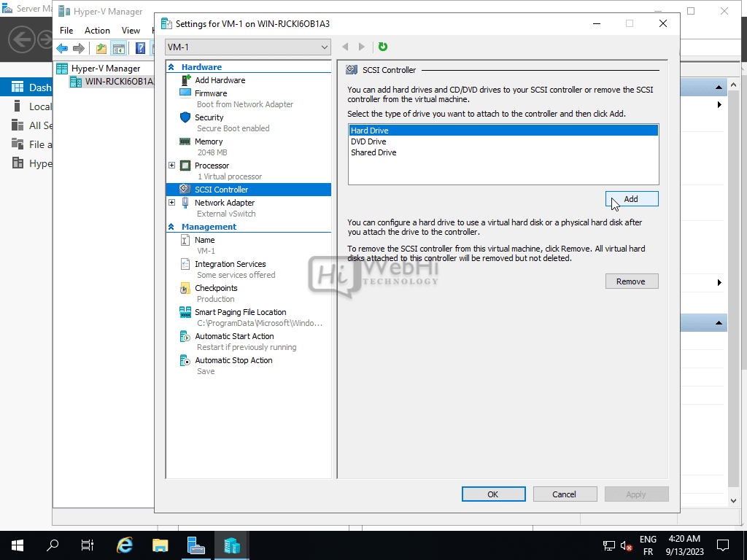
Task: Click the blue Back arrow in the Hyper-V Manager toolbar
Action: pyautogui.click(x=62, y=48)
